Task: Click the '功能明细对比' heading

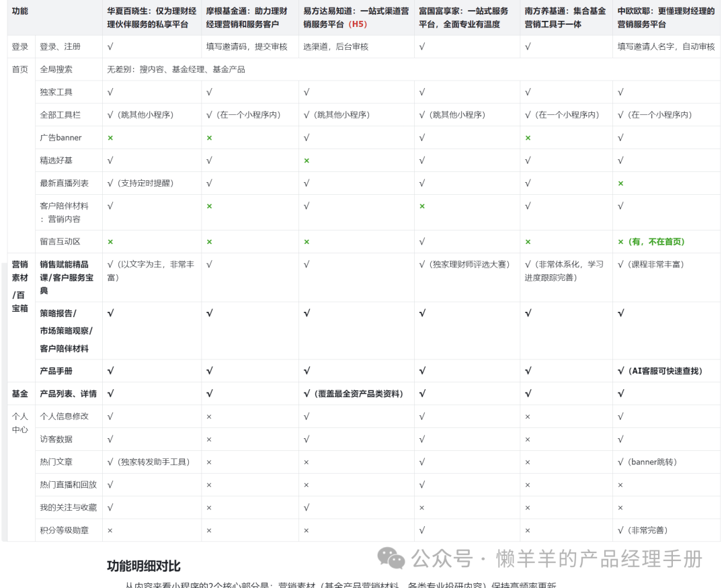Action: coord(144,566)
